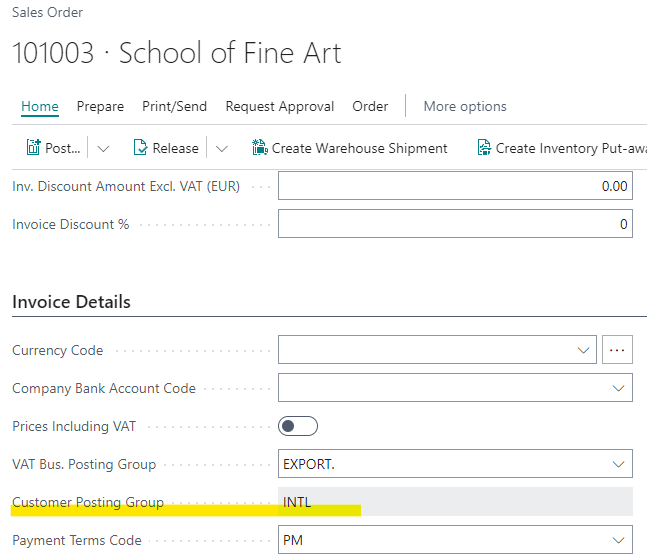Open the Prepare menu tab
The image size is (647, 556).
(100, 106)
